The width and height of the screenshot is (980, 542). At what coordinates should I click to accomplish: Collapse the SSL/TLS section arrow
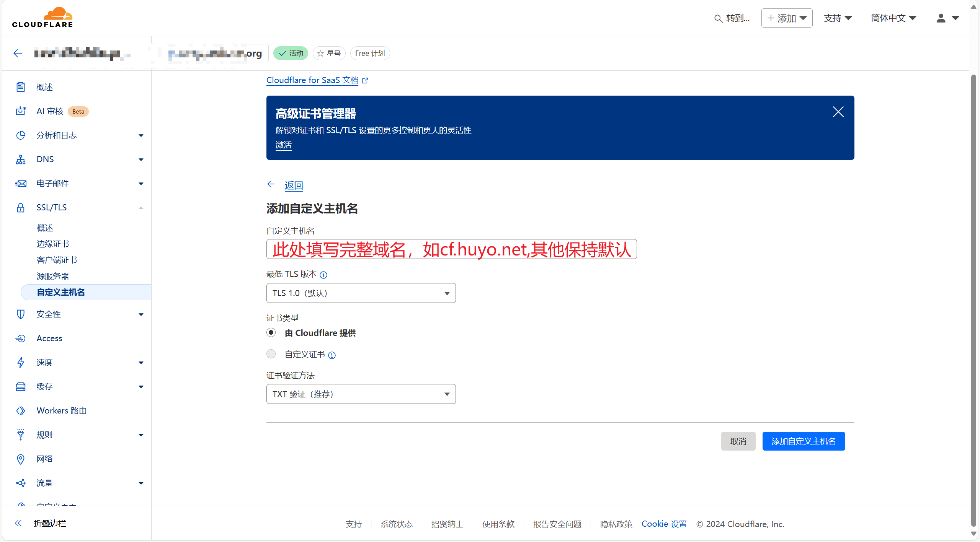tap(141, 208)
